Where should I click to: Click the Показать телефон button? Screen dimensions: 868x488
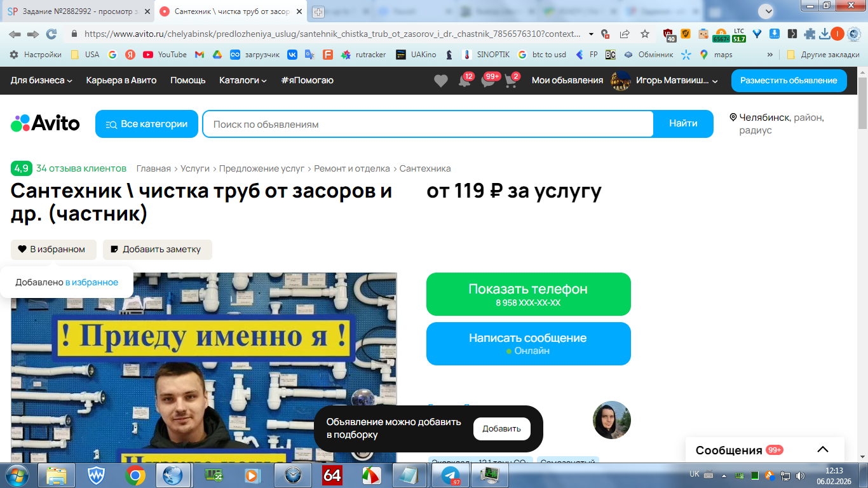tap(529, 294)
